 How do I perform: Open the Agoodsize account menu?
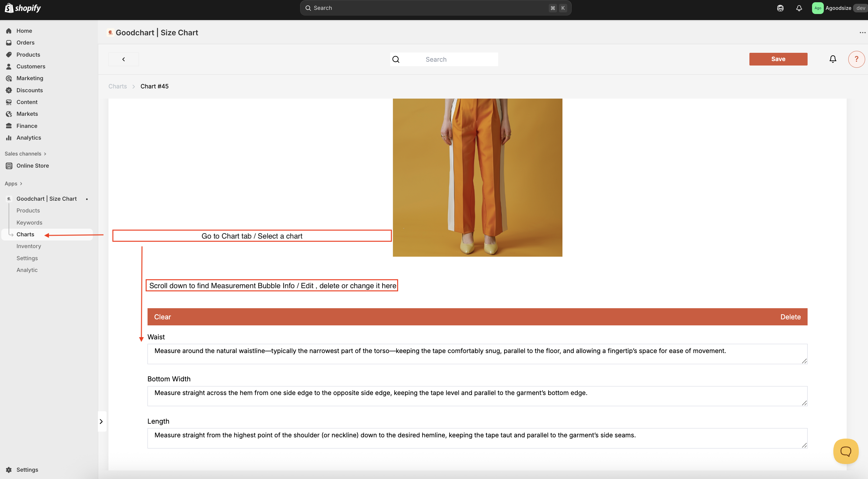(x=838, y=8)
